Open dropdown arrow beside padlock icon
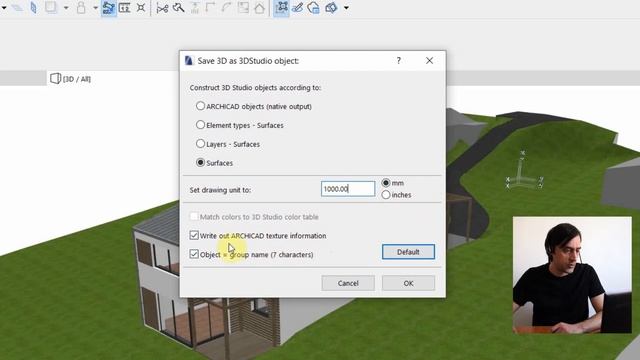Image resolution: width=640 pixels, height=360 pixels. [x=95, y=8]
